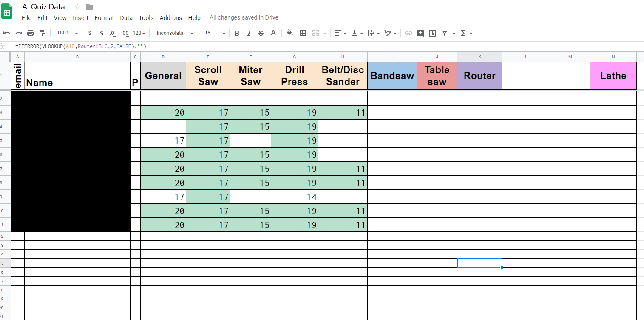The width and height of the screenshot is (644, 320).
Task: Insert a comment
Action: point(420,33)
